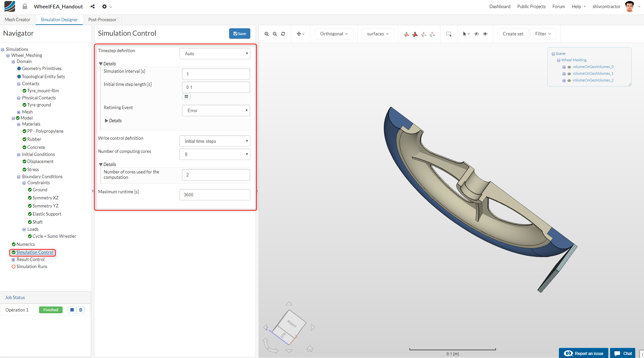This screenshot has height=358, width=644.
Task: Toggle the eye icon for volumeOnGeoVolumes_2
Action: tap(569, 80)
